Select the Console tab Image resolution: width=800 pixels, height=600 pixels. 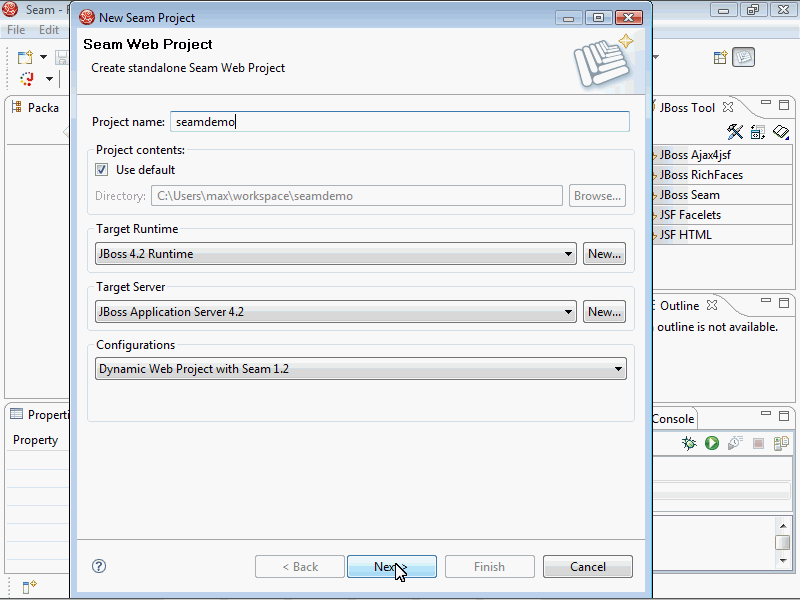pyautogui.click(x=673, y=419)
